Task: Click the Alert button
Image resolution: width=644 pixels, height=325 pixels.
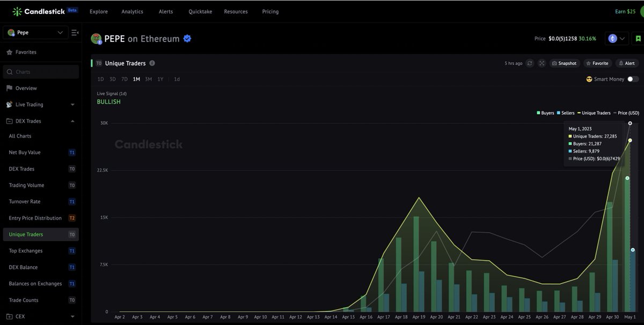Action: (x=627, y=63)
